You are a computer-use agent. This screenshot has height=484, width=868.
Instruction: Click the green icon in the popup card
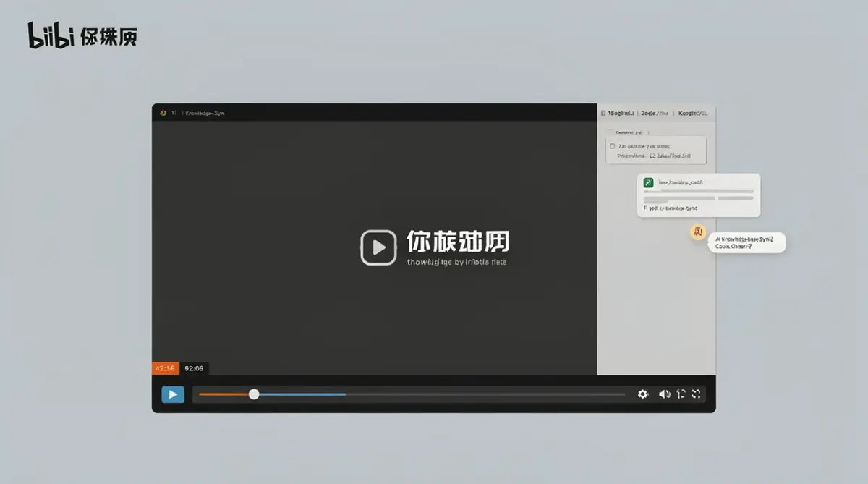[649, 183]
